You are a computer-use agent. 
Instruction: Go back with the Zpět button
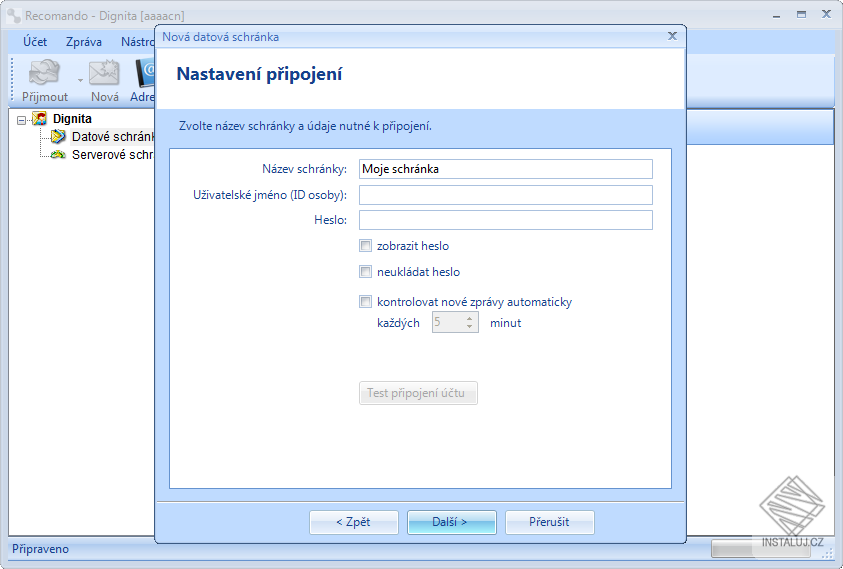tap(354, 522)
